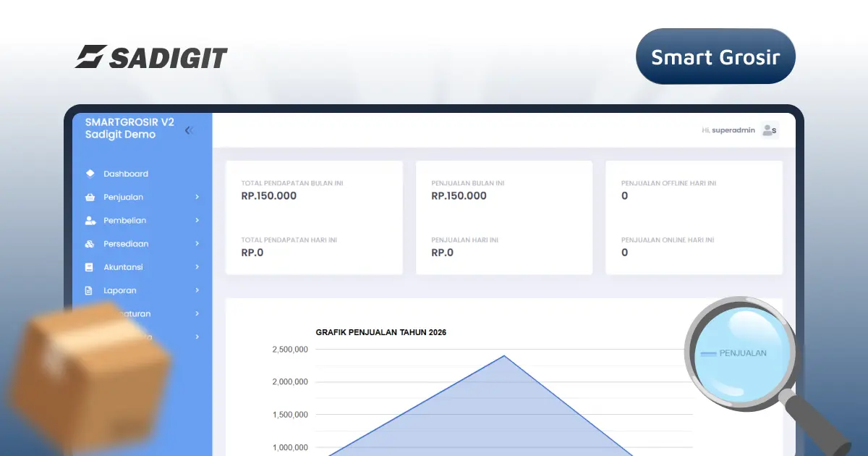Click the Pembelian user icon
The width and height of the screenshot is (868, 456).
coord(90,220)
